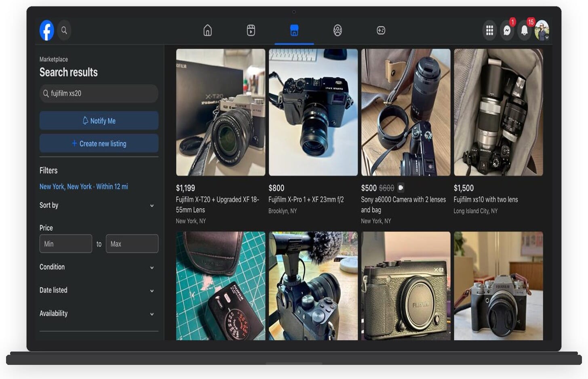
Task: Open Fujifilm X-Pro 1 listing thumbnail
Action: [x=313, y=112]
